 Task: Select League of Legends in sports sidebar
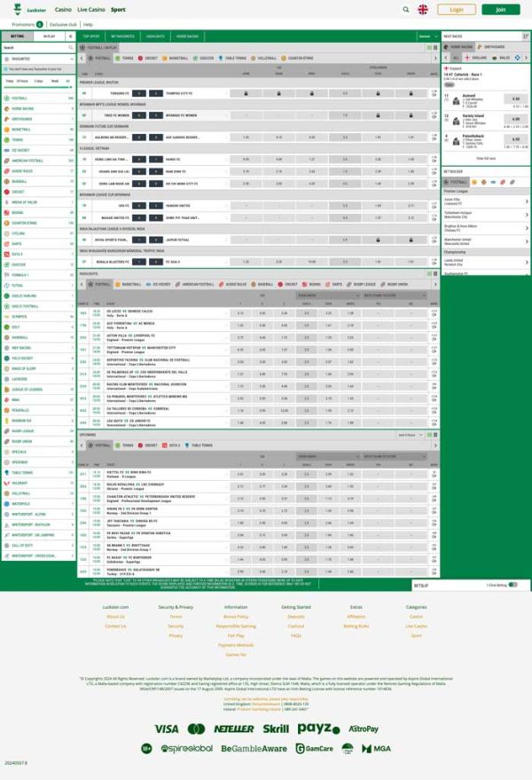(x=38, y=390)
